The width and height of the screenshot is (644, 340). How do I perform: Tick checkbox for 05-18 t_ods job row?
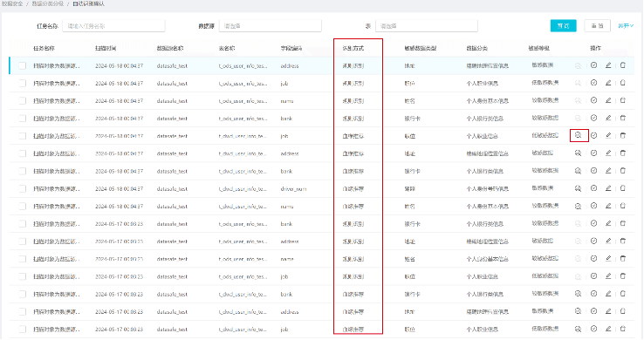pyautogui.click(x=22, y=84)
